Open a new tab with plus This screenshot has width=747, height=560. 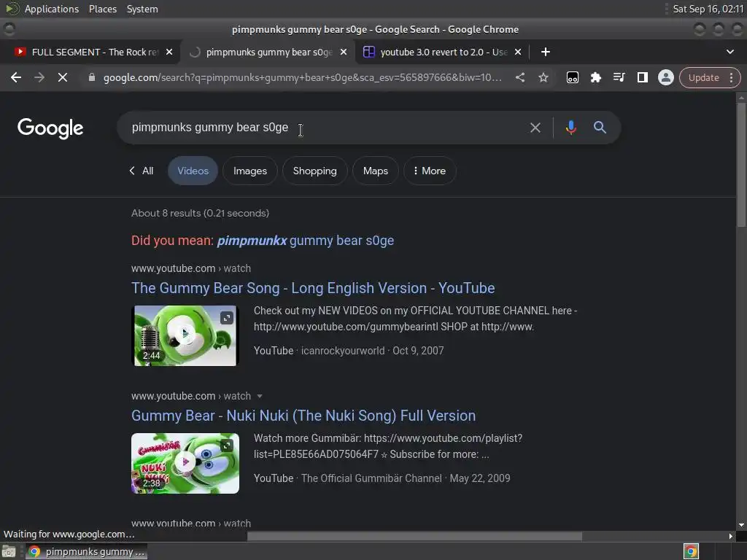(x=546, y=52)
